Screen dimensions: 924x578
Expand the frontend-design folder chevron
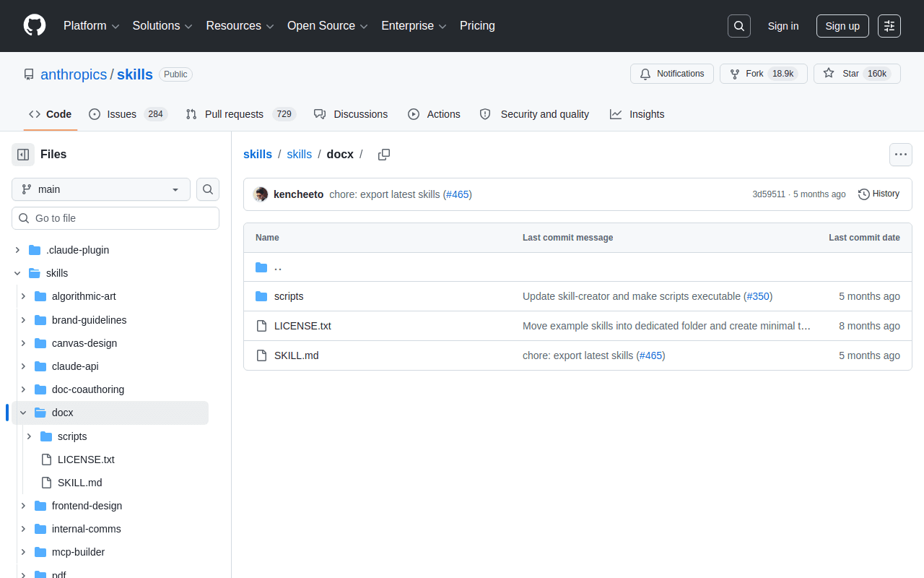pos(23,506)
